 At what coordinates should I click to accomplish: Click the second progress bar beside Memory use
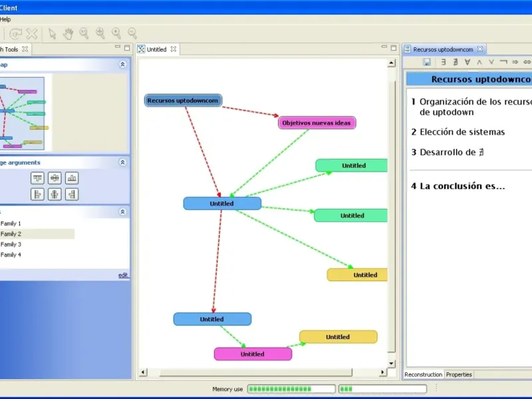pos(382,389)
